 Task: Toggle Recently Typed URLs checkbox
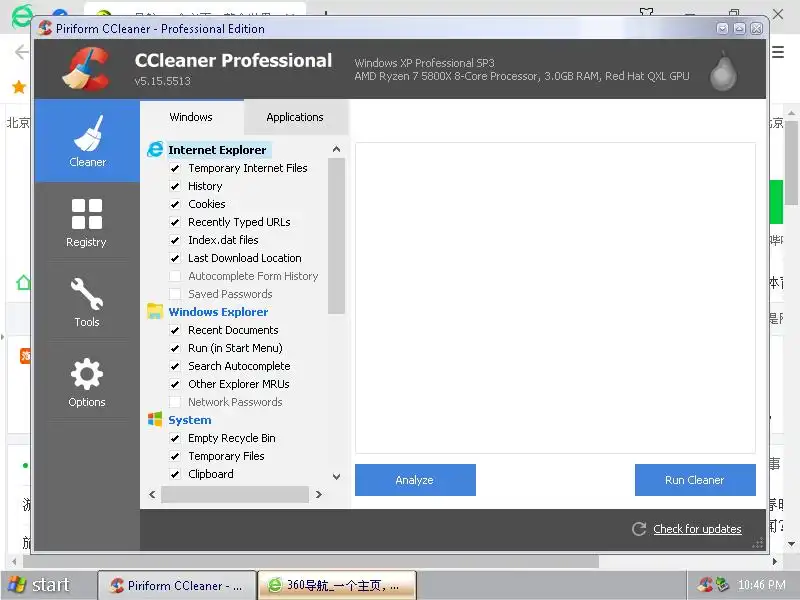tap(175, 222)
